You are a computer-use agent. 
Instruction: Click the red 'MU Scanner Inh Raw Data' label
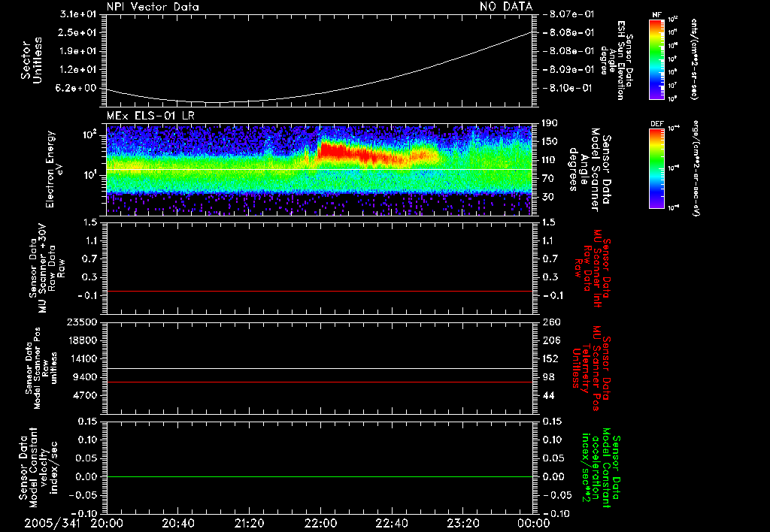(593, 268)
